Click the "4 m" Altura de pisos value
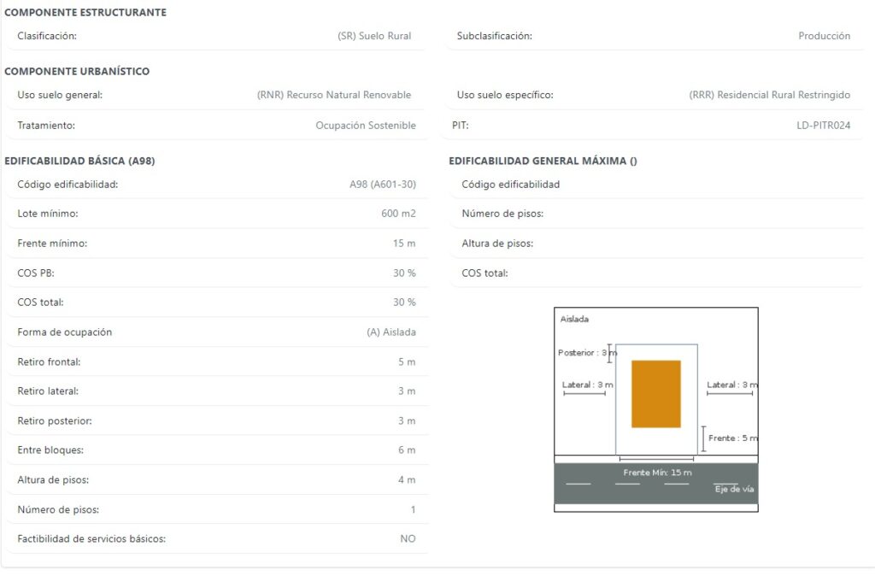The height and width of the screenshot is (588, 875). [x=407, y=479]
